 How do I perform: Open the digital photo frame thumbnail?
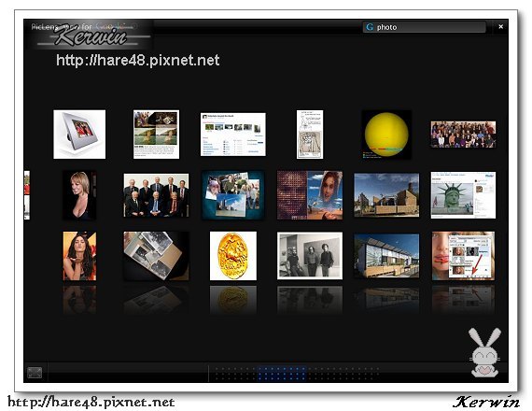79,135
